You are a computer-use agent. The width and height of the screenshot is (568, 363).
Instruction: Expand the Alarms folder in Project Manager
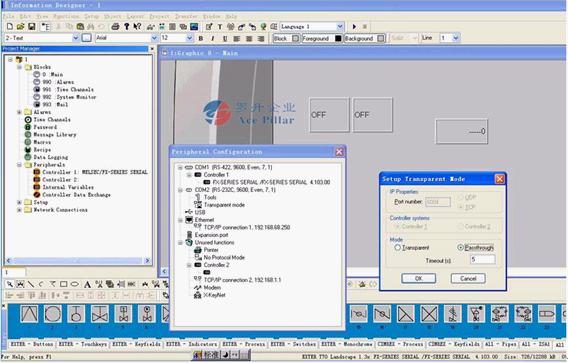point(20,112)
